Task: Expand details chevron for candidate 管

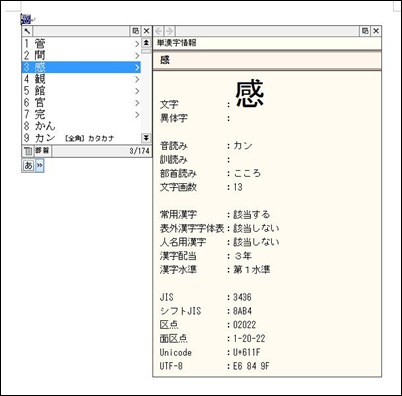Action: click(137, 44)
